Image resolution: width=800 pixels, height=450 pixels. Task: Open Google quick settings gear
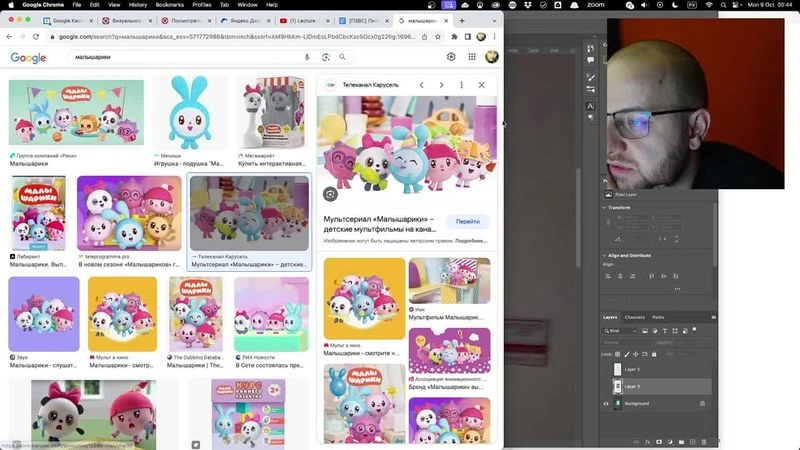pos(451,57)
